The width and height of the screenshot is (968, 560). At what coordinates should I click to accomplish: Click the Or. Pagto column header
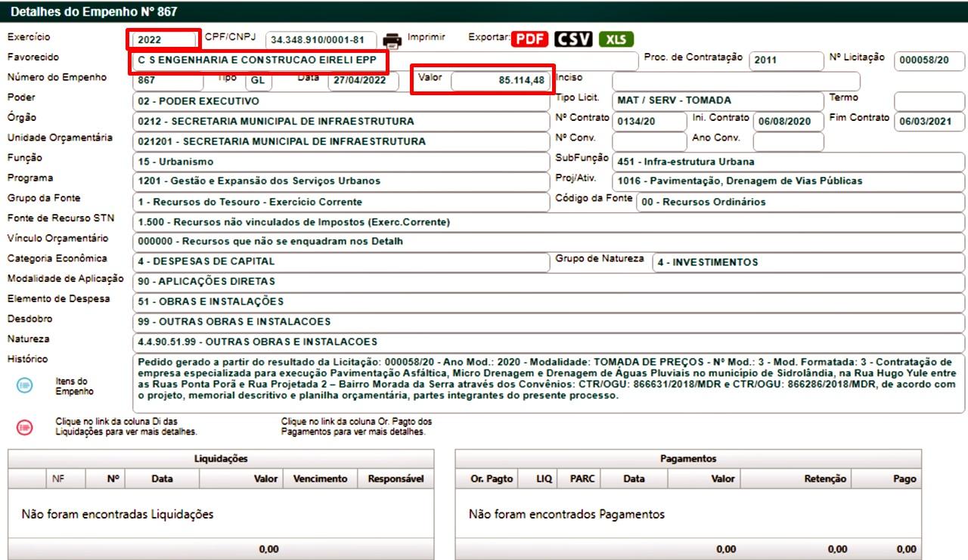point(492,478)
